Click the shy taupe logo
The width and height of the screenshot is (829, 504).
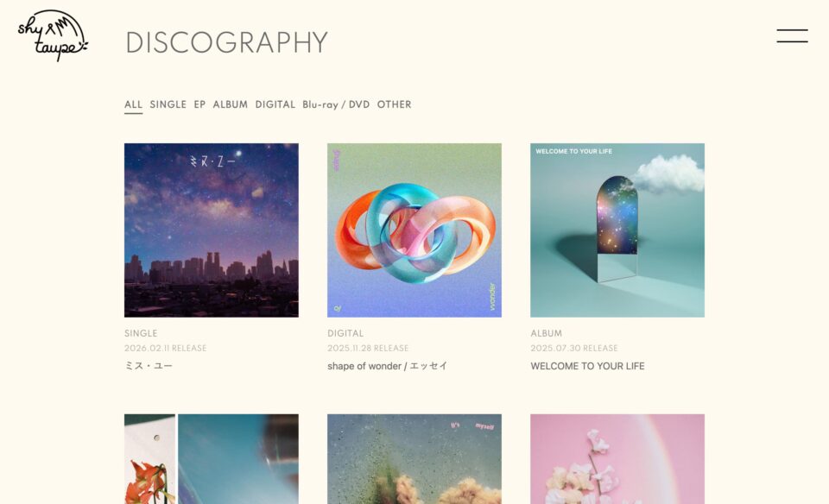click(53, 35)
